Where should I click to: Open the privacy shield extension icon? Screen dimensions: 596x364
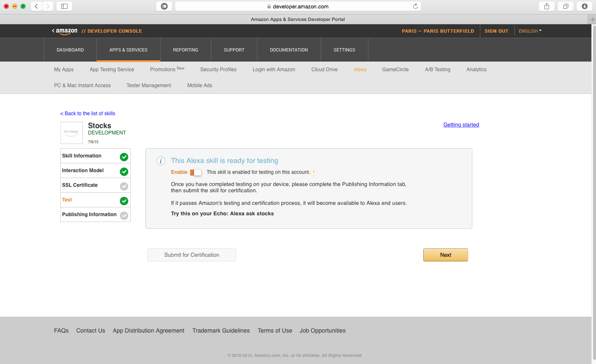[x=164, y=6]
